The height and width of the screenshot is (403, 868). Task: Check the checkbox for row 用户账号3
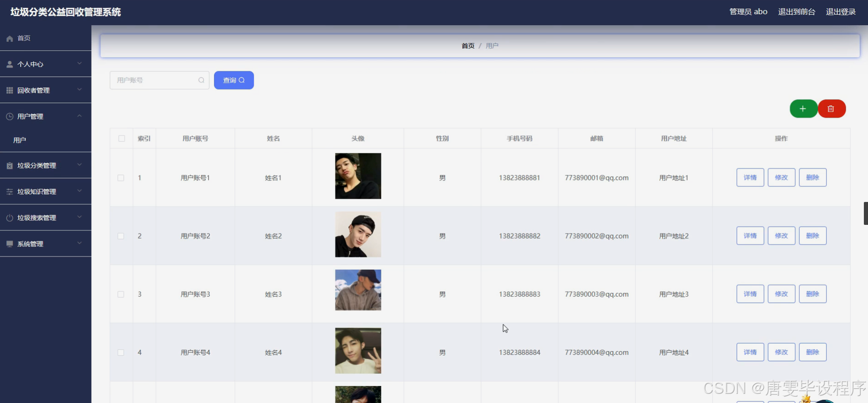pyautogui.click(x=121, y=294)
